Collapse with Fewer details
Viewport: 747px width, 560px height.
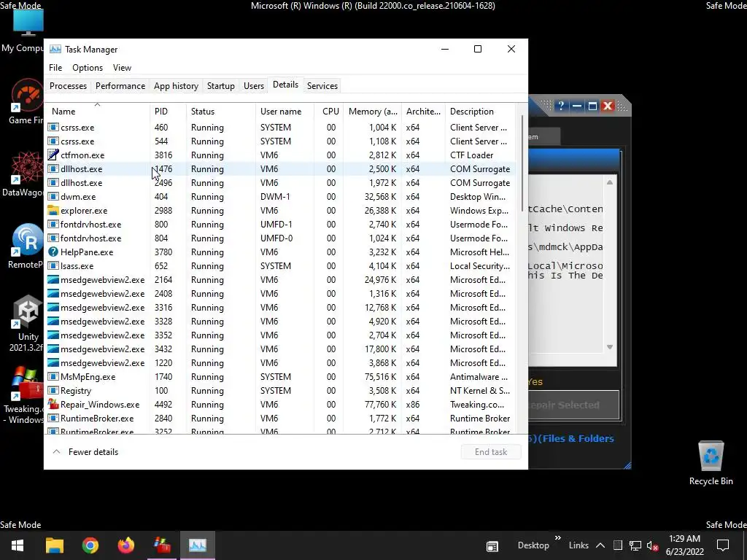pos(86,452)
